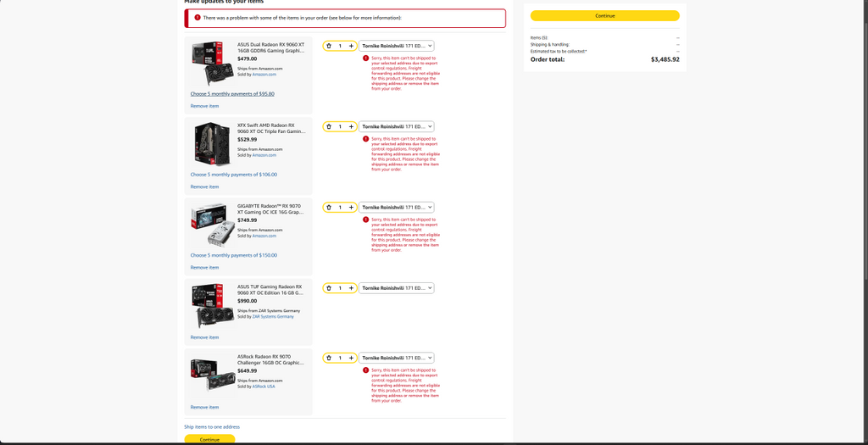Click trash icon for GIGABYTE Radeon RX 9070 XT

tap(329, 208)
